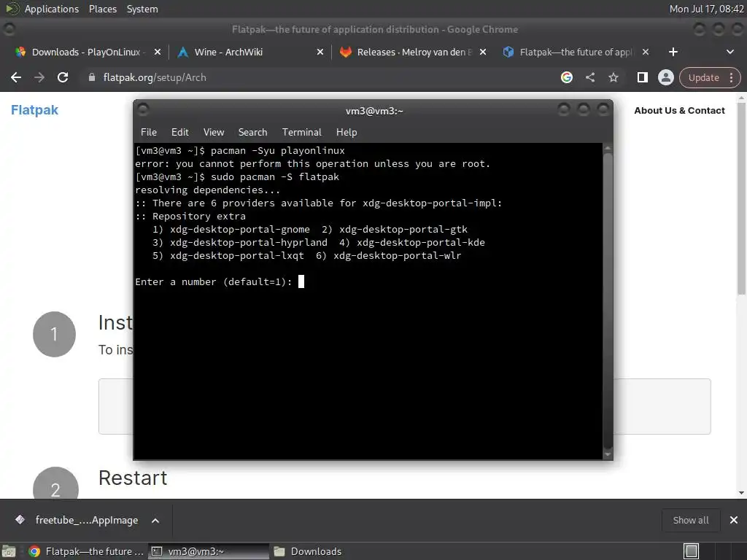Click xdg-desktop-portal-kde option text
This screenshot has height=560, width=747.
coord(421,242)
